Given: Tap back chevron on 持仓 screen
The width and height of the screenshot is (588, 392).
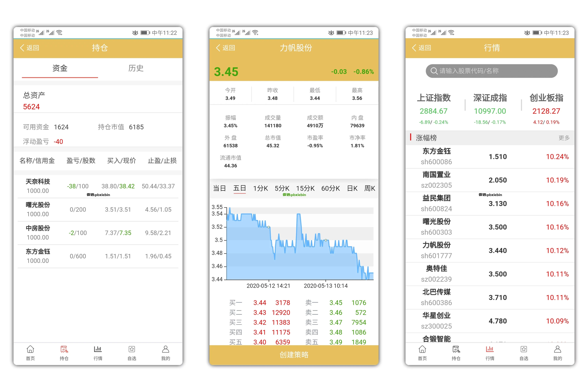Looking at the screenshot, I should tap(22, 48).
